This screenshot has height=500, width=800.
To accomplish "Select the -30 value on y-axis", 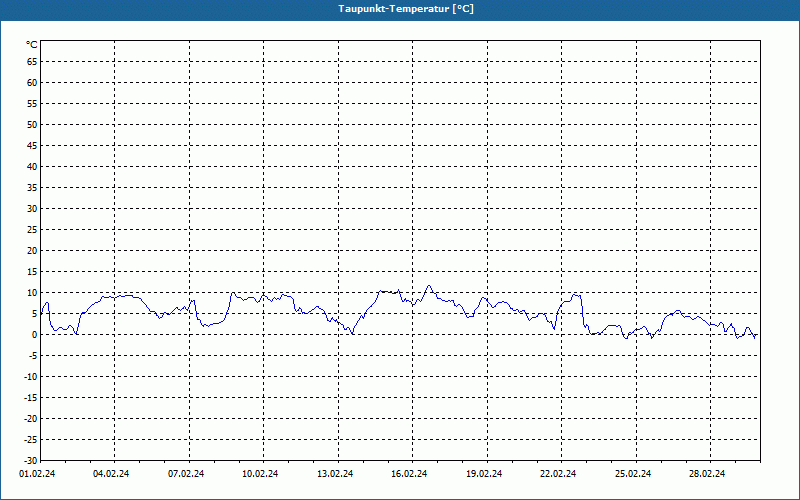I will [x=31, y=461].
